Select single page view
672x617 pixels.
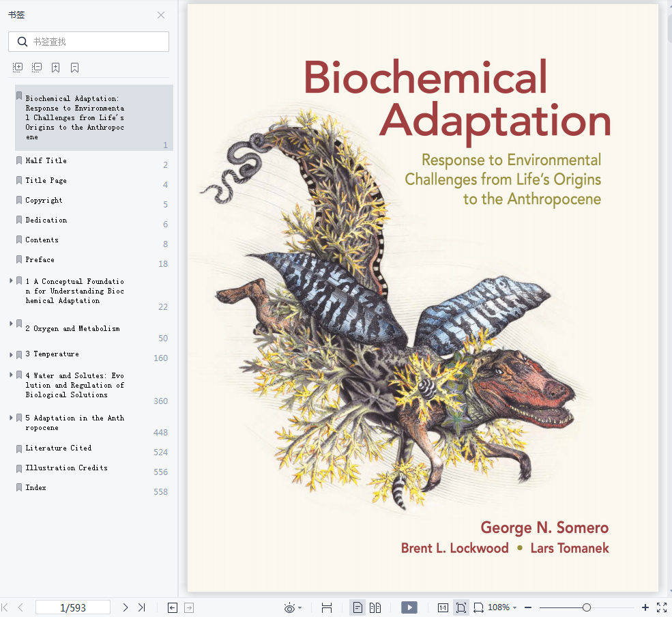pos(357,607)
